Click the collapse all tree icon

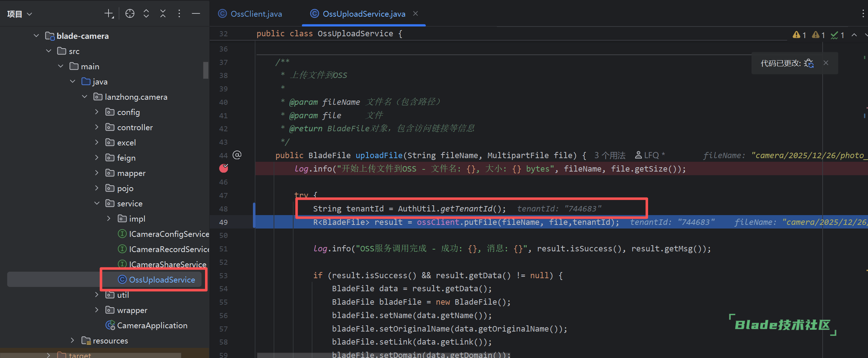163,14
